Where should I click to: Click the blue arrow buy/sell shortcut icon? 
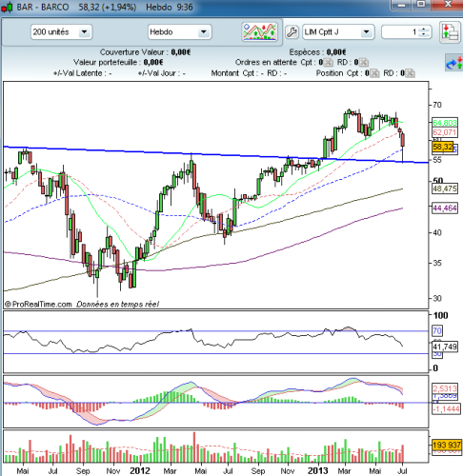pos(454,63)
